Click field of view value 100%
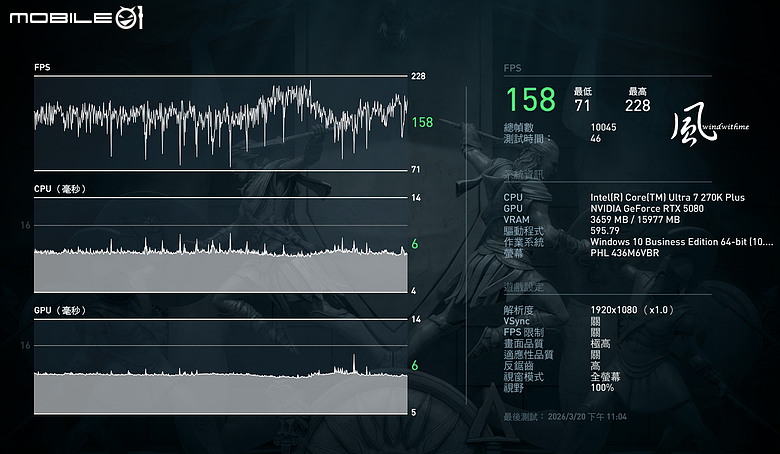Screen dimensions: 780x454 602,388
